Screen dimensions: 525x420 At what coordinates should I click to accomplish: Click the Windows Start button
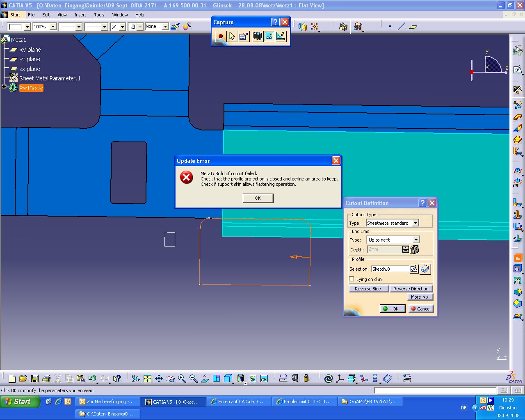(20, 402)
